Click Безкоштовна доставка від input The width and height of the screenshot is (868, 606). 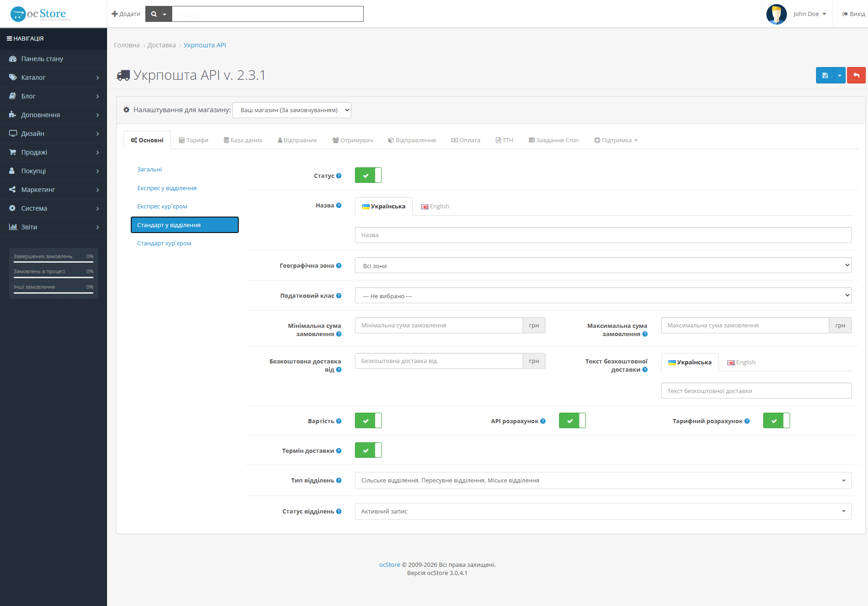pyautogui.click(x=439, y=361)
